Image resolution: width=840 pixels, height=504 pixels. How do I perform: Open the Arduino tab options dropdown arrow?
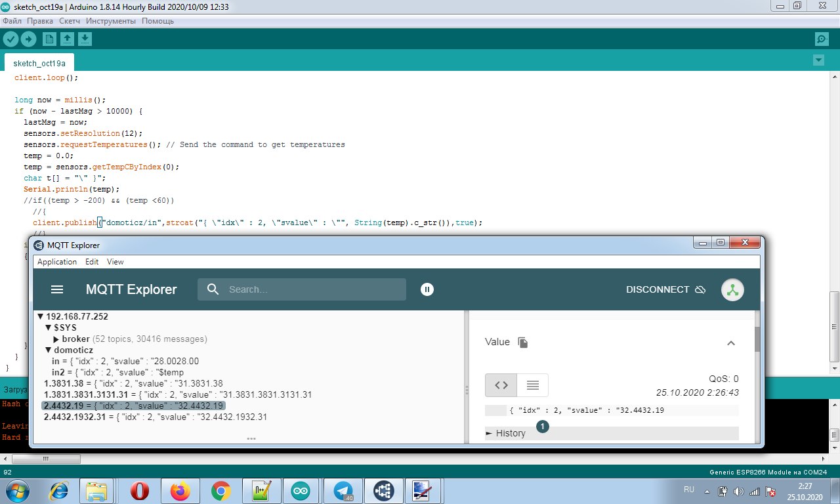(818, 60)
